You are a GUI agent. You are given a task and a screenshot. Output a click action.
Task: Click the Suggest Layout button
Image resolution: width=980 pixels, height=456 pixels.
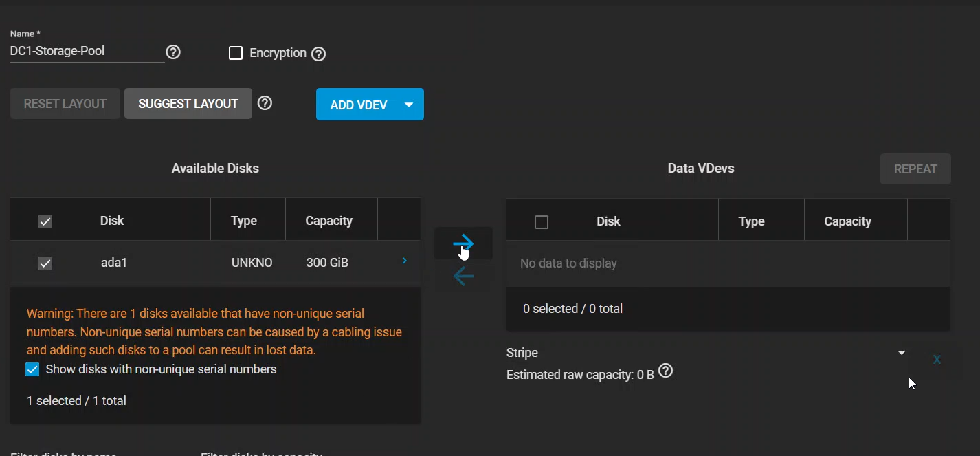click(188, 104)
